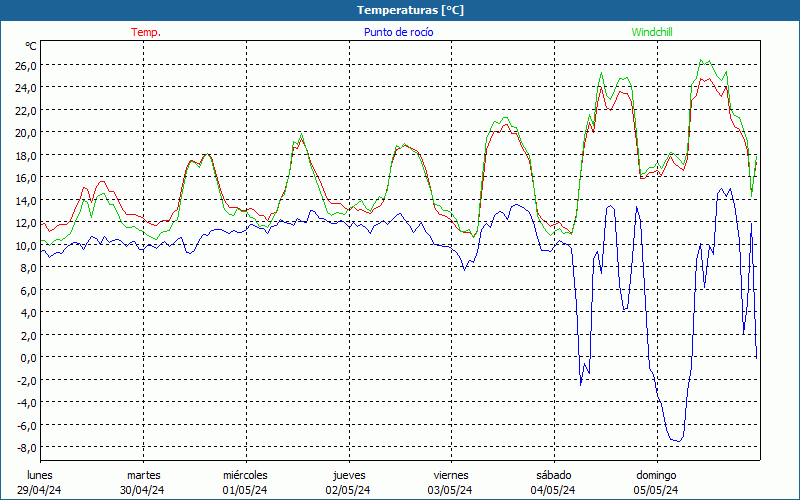Click the viernes day label
The height and width of the screenshot is (500, 800).
(x=451, y=475)
